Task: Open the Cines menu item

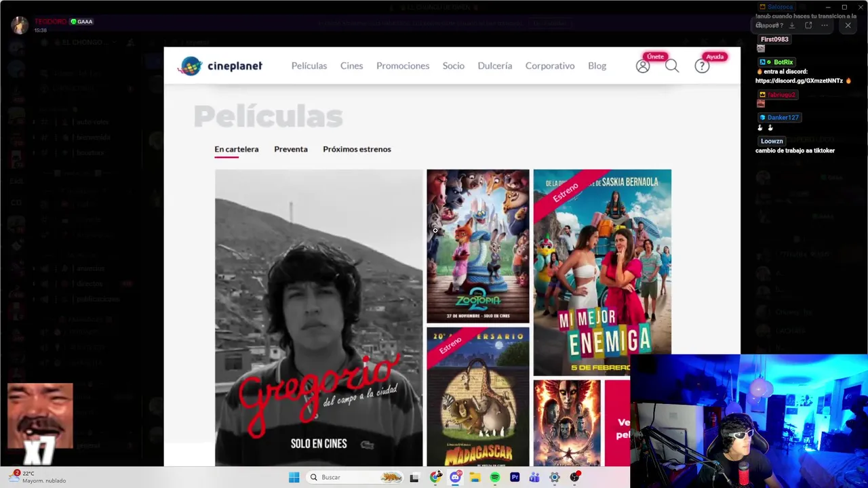Action: click(351, 66)
